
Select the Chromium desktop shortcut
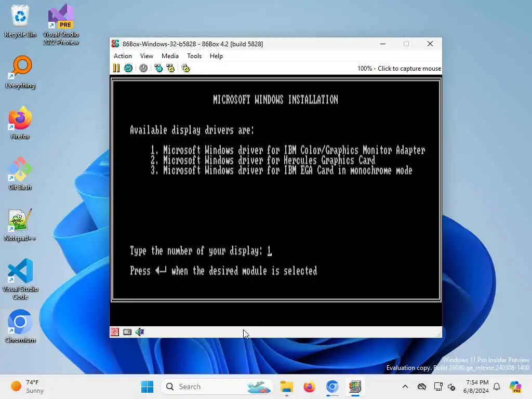point(20,326)
